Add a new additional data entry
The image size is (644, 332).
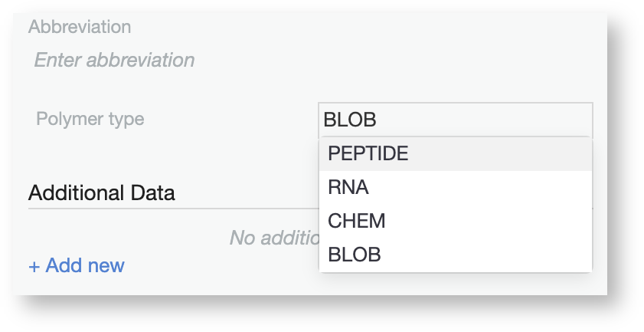[77, 266]
